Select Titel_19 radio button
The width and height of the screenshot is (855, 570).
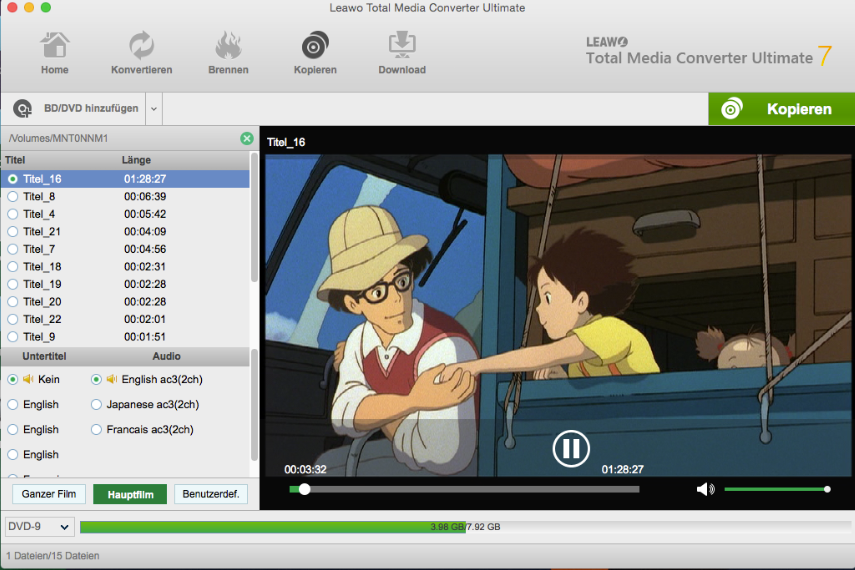coord(13,284)
